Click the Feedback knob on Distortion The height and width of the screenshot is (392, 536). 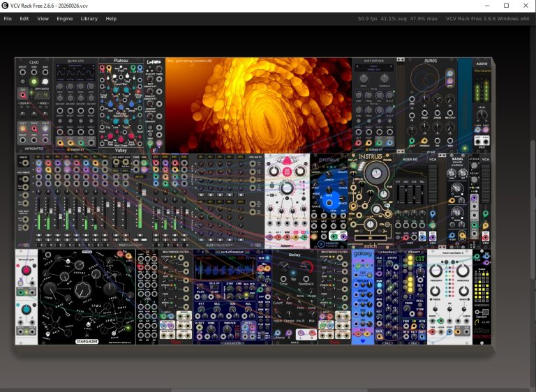pyautogui.click(x=385, y=79)
